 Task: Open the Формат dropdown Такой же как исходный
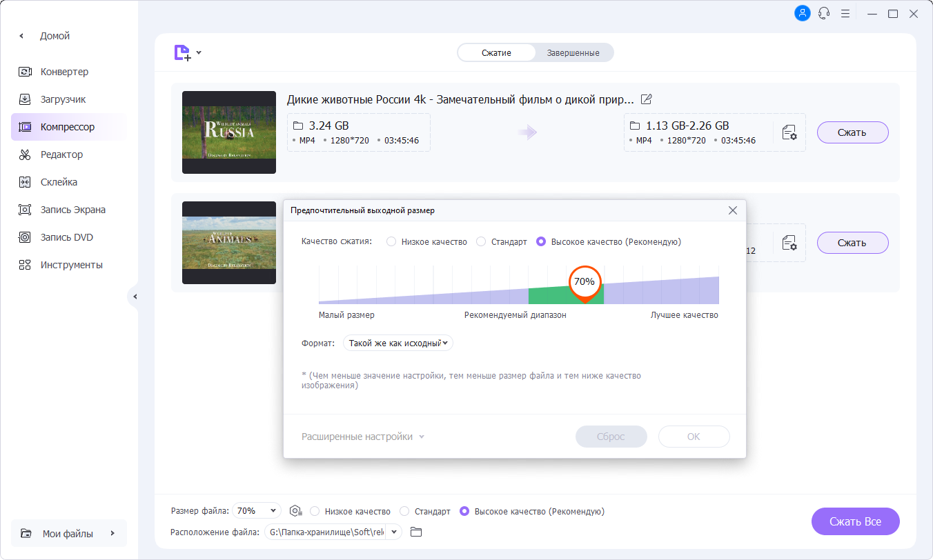pos(398,343)
